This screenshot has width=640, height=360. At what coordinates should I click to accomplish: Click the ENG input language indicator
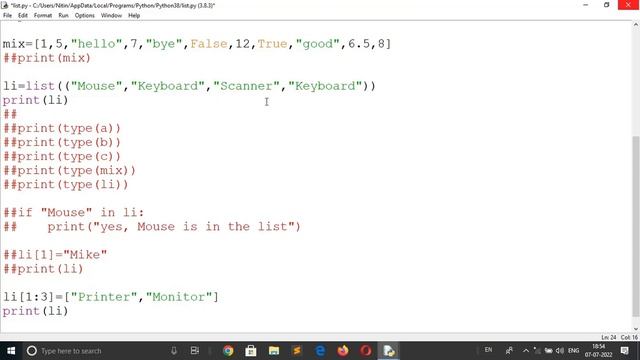[573, 351]
